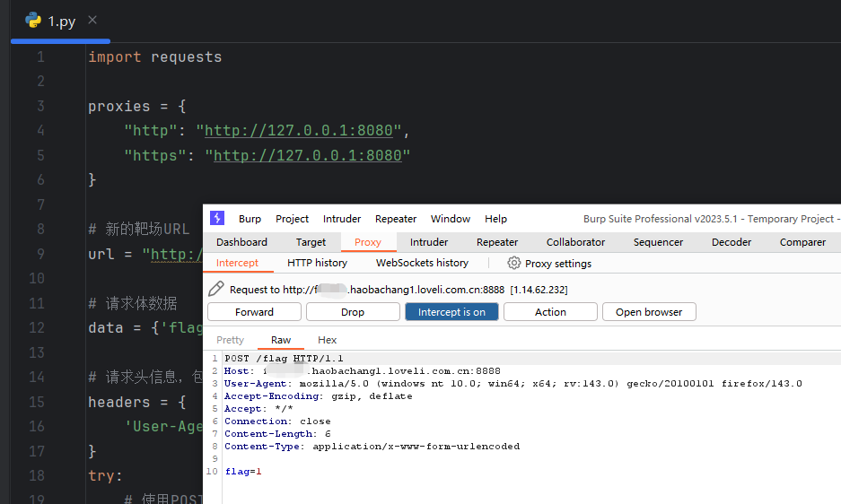Switch to the Target tab
Screen dimensions: 841x504
[311, 242]
